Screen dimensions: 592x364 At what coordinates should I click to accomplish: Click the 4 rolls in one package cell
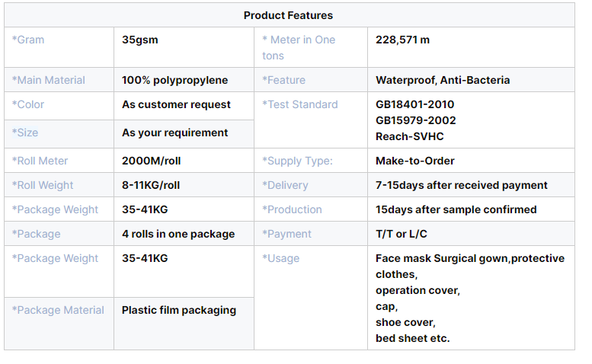pyautogui.click(x=178, y=234)
